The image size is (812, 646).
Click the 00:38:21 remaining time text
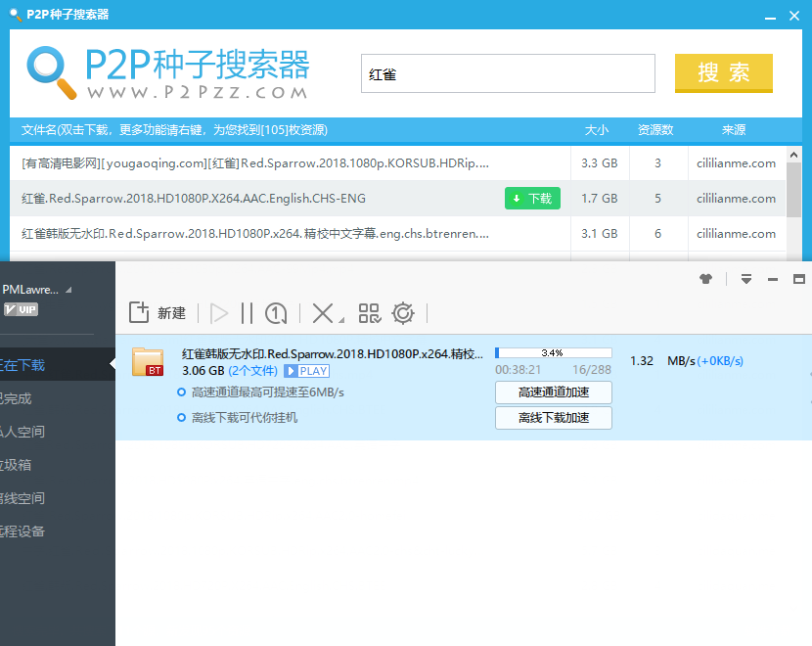[x=518, y=369]
